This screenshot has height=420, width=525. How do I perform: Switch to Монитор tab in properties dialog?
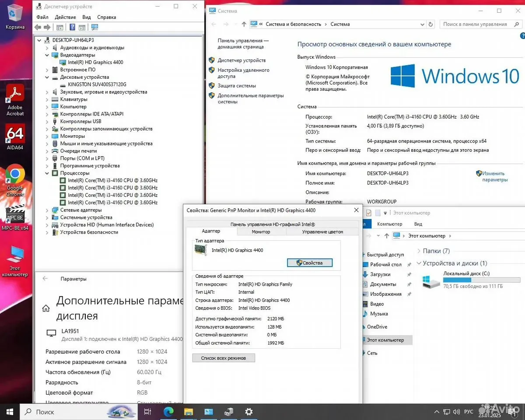pos(261,231)
